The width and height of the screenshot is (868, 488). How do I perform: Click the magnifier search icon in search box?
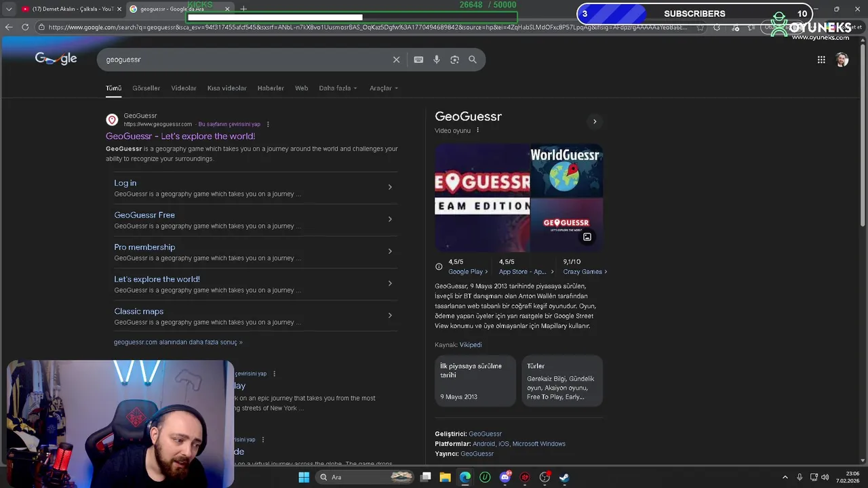click(473, 60)
